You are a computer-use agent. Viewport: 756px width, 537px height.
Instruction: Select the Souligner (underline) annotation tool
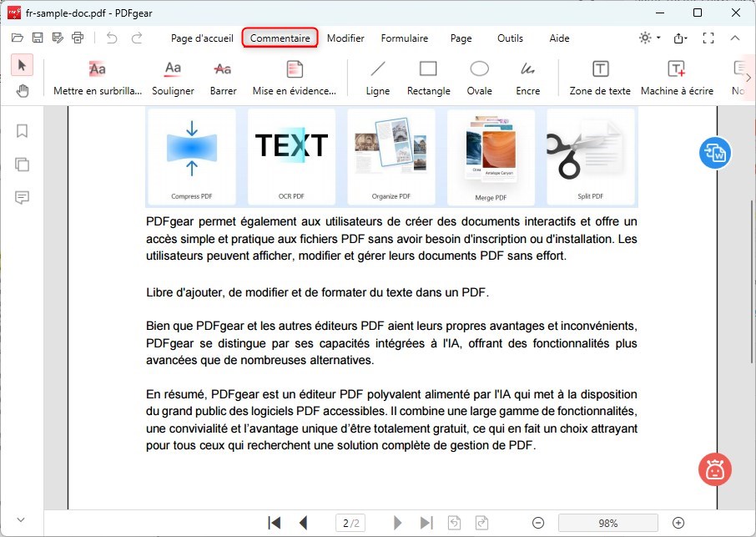173,77
